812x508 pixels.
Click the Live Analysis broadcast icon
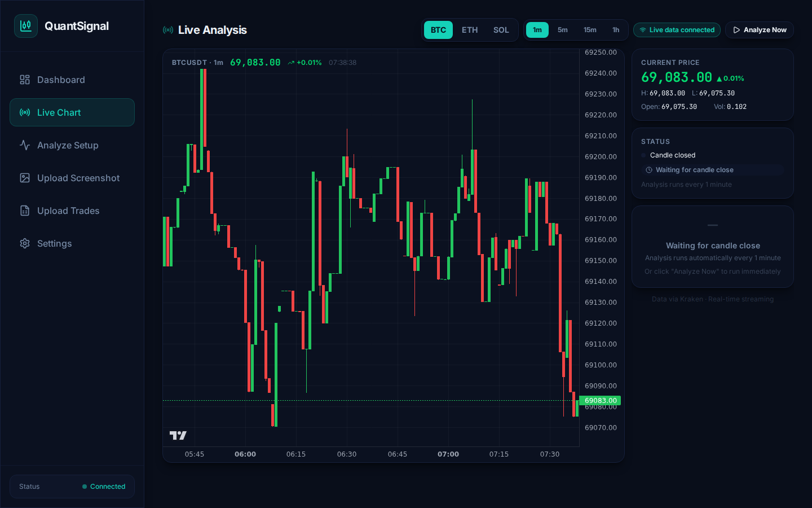pos(168,29)
